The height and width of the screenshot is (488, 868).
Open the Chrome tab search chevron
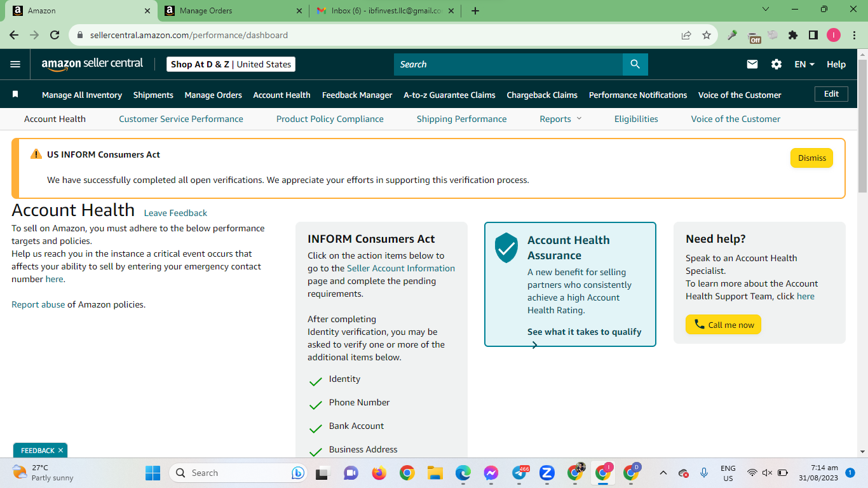click(x=766, y=10)
